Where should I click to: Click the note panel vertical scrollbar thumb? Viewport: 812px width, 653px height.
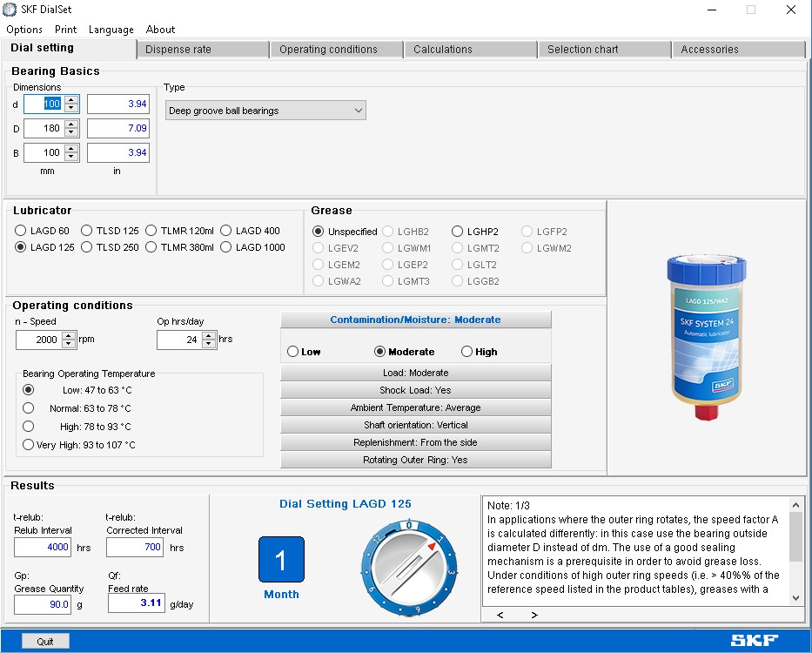pos(796,536)
